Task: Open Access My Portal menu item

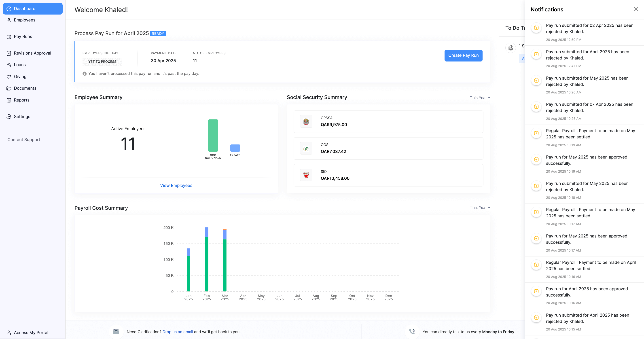Action: (31, 333)
